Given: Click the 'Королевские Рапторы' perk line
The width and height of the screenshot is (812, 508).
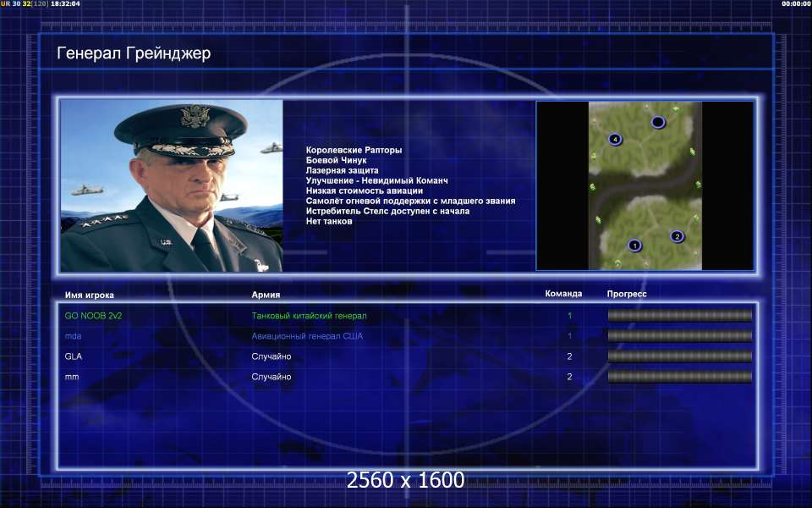Looking at the screenshot, I should [354, 150].
